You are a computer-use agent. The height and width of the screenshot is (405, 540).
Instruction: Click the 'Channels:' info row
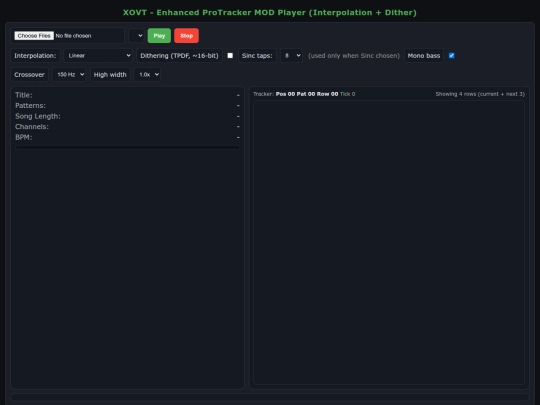click(x=127, y=126)
